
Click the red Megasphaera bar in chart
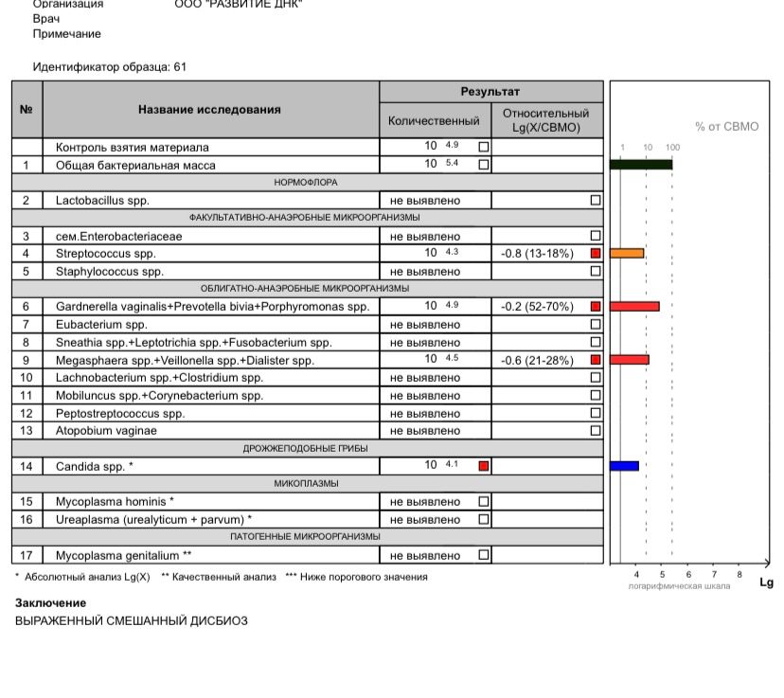pos(630,360)
